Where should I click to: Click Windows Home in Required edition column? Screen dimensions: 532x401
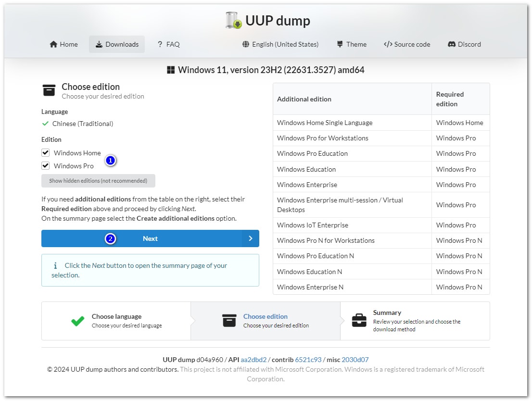460,123
